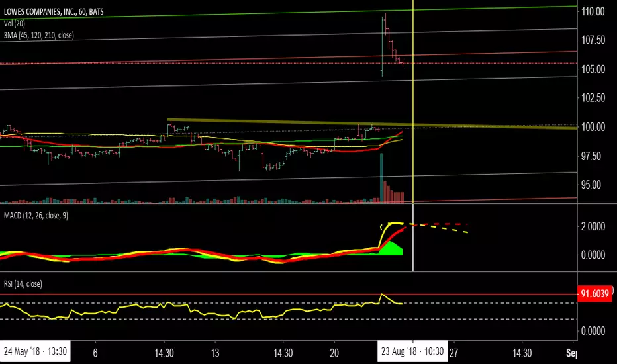This screenshot has width=617, height=364.
Task: Click the 110.00 price axis label
Action: (x=593, y=11)
